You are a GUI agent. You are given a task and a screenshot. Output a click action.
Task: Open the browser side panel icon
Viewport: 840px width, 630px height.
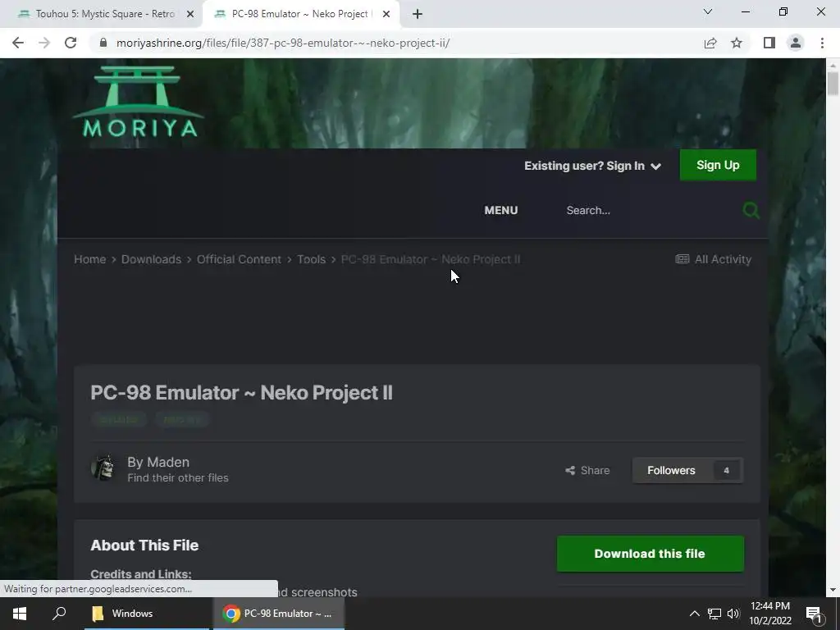point(769,43)
